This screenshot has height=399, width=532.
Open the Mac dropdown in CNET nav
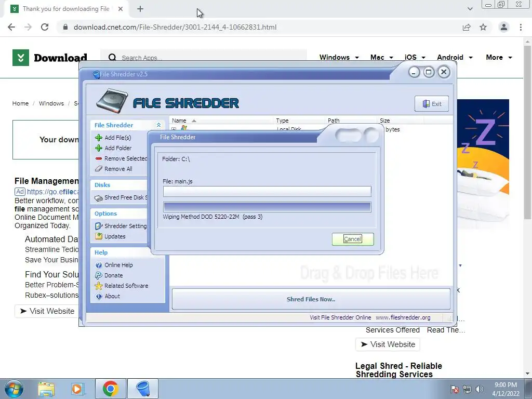pos(382,57)
